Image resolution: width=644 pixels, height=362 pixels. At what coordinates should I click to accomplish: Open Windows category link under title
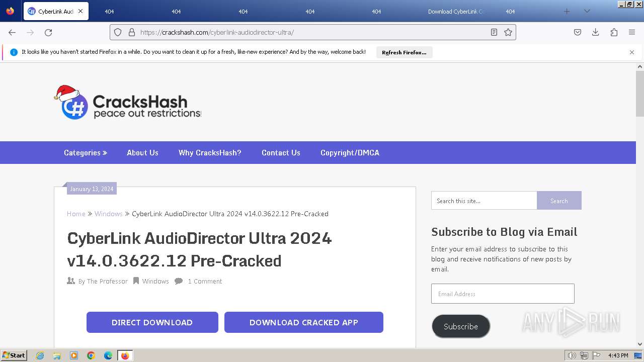(x=155, y=281)
